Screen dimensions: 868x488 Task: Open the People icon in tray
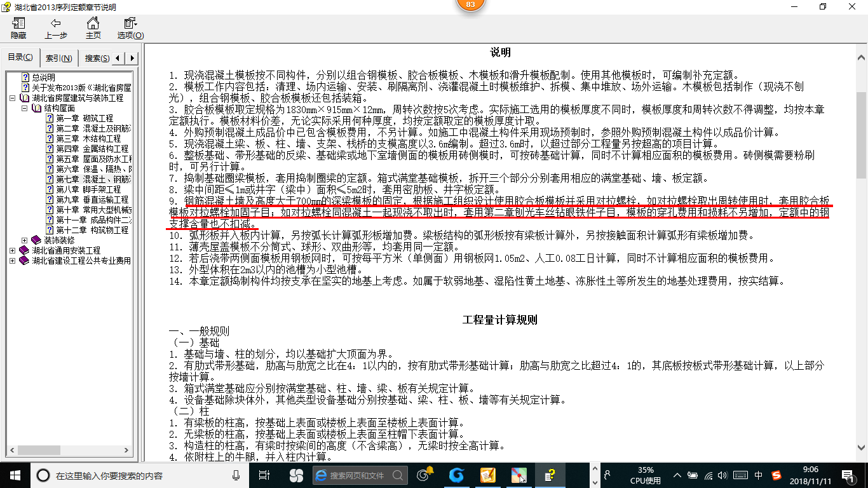pyautogui.click(x=607, y=475)
